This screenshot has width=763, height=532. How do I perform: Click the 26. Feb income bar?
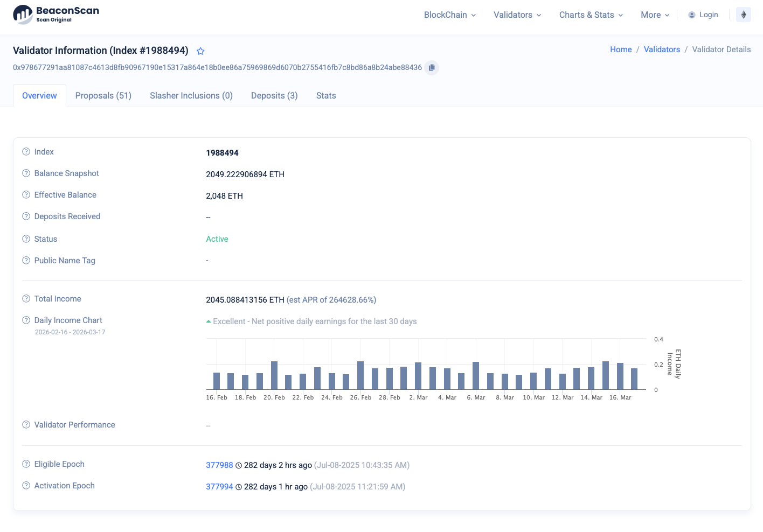point(360,375)
